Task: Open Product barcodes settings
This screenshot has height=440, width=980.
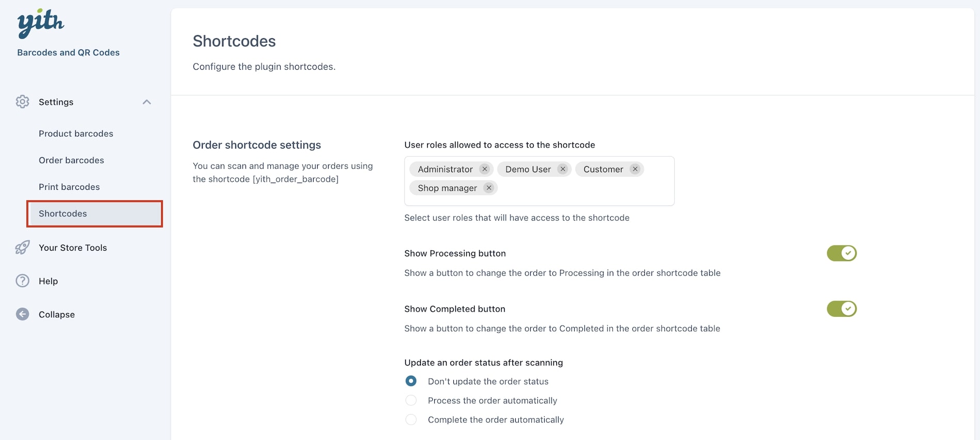Action: pyautogui.click(x=76, y=134)
